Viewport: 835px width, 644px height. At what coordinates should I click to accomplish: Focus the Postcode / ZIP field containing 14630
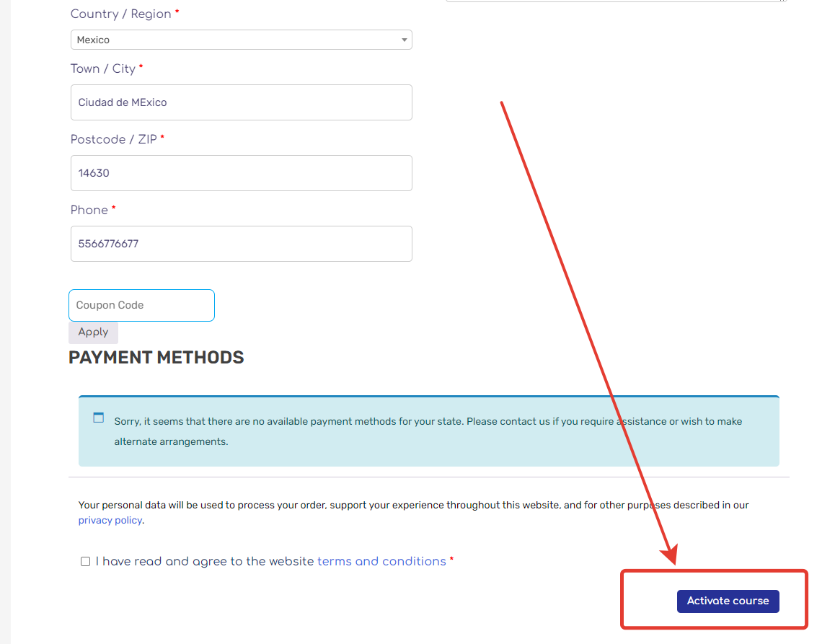click(241, 173)
